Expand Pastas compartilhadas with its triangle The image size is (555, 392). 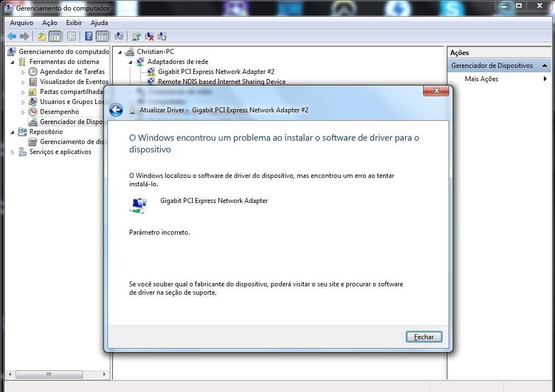[x=23, y=92]
